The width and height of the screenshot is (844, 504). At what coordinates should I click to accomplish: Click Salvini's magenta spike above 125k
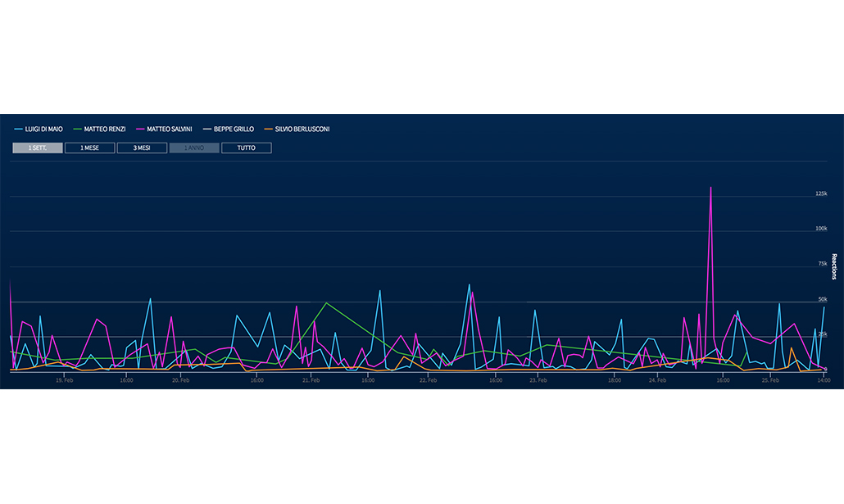[710, 188]
